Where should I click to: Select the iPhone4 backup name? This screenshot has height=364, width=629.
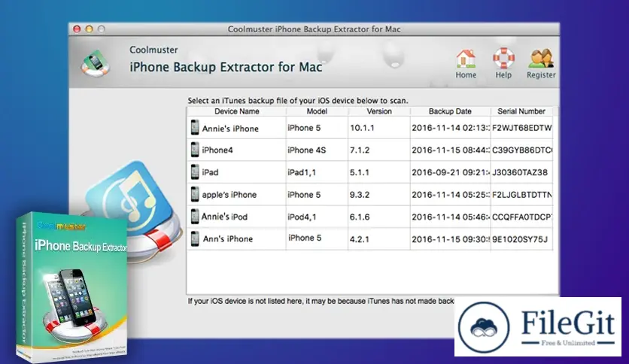pos(217,150)
